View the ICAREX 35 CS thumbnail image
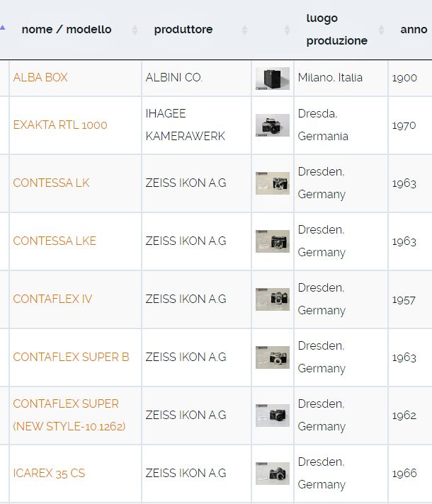The height and width of the screenshot is (504, 432). (273, 474)
